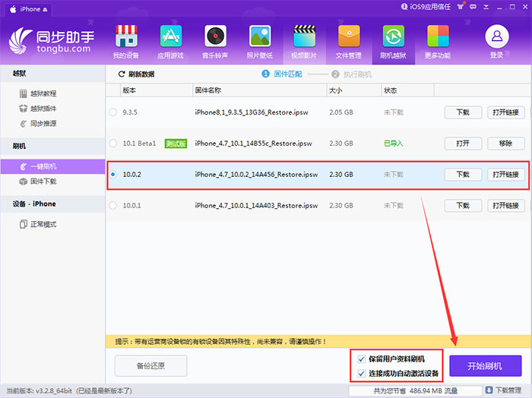Click 打开 button for 10.1 Beta1

click(463, 144)
